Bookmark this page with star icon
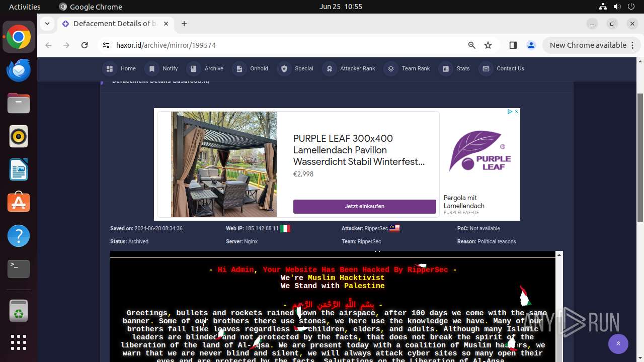This screenshot has height=362, width=644. coord(488,45)
